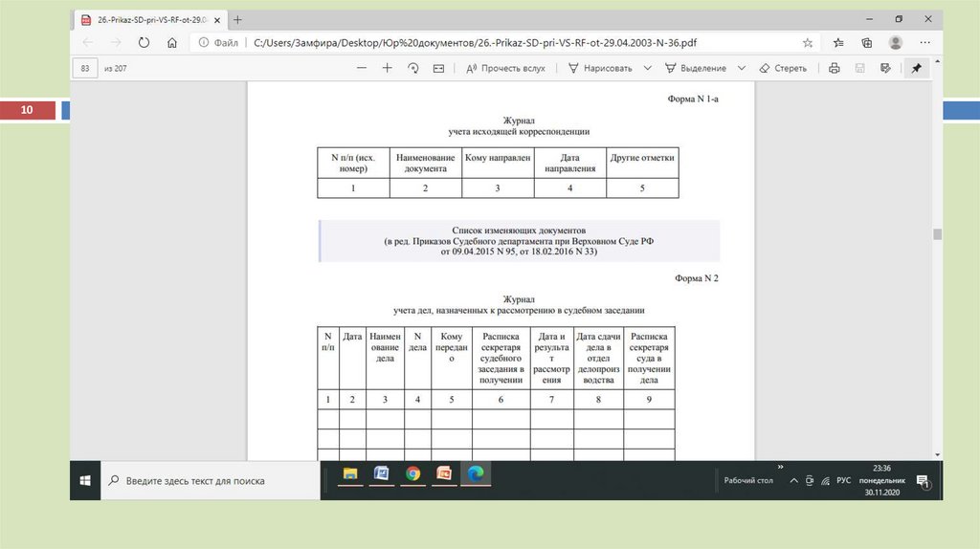The image size is (980, 549).
Task: Open Collections panel
Action: pyautogui.click(x=866, y=42)
